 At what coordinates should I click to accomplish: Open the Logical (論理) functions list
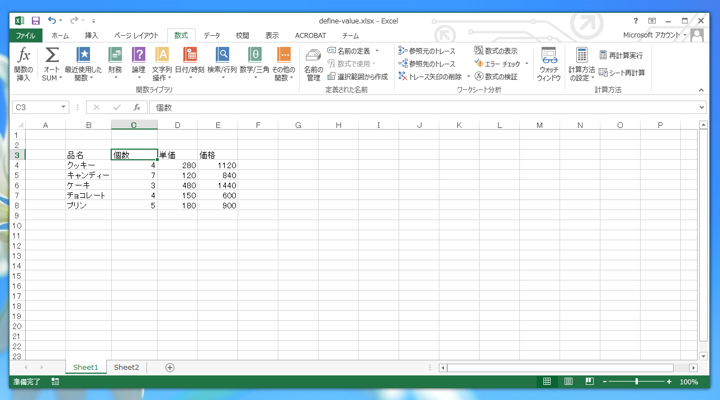pos(139,64)
